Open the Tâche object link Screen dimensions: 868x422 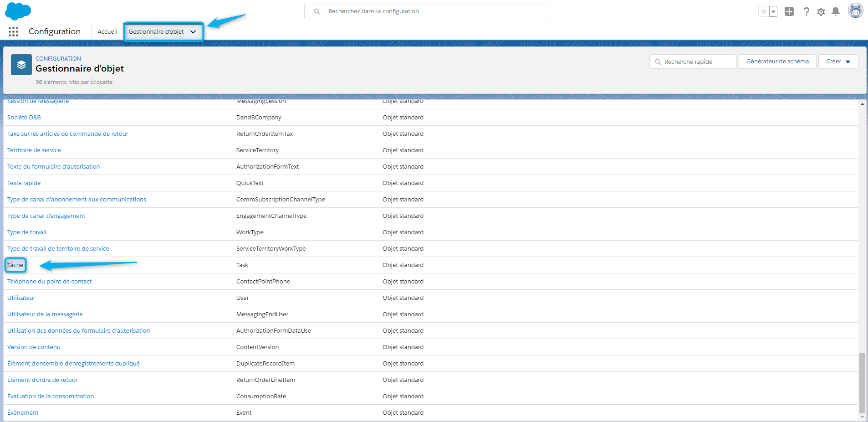[15, 265]
